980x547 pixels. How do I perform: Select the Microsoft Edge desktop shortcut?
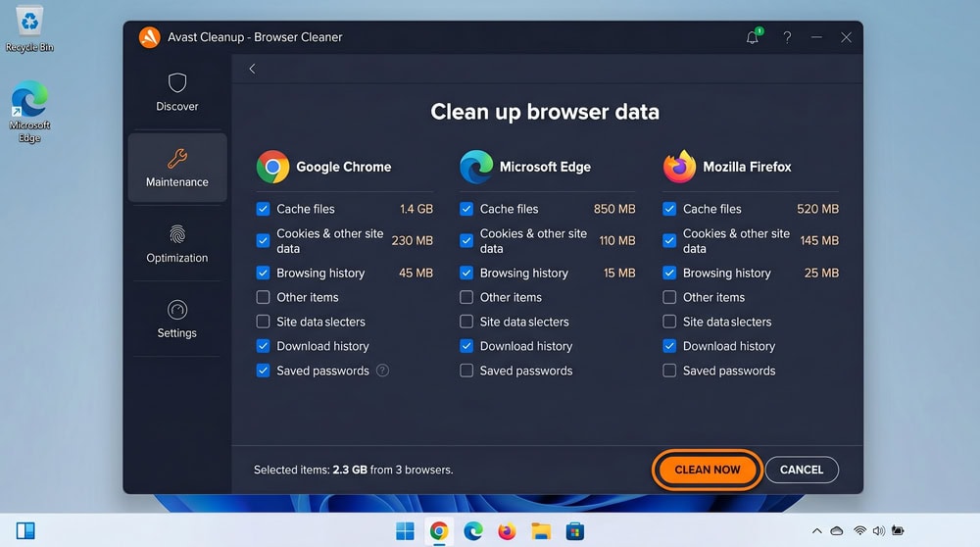(29, 112)
